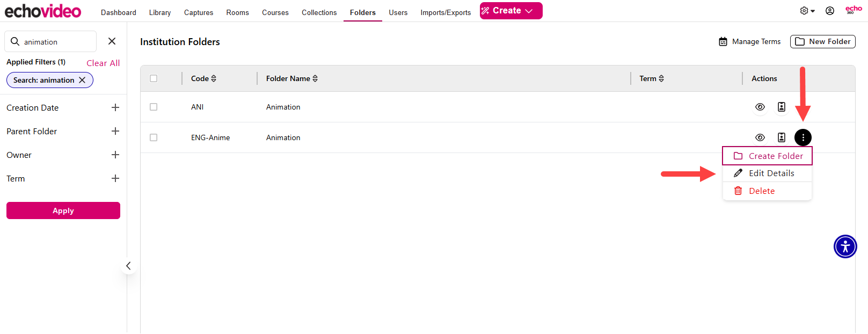Go to the Dashboard tab
The height and width of the screenshot is (334, 868).
pos(119,12)
